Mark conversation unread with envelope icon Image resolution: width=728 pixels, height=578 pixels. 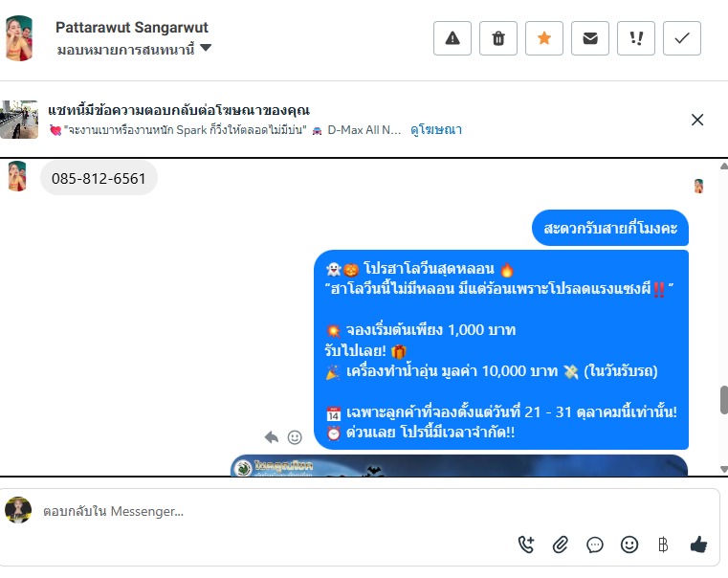click(x=590, y=38)
